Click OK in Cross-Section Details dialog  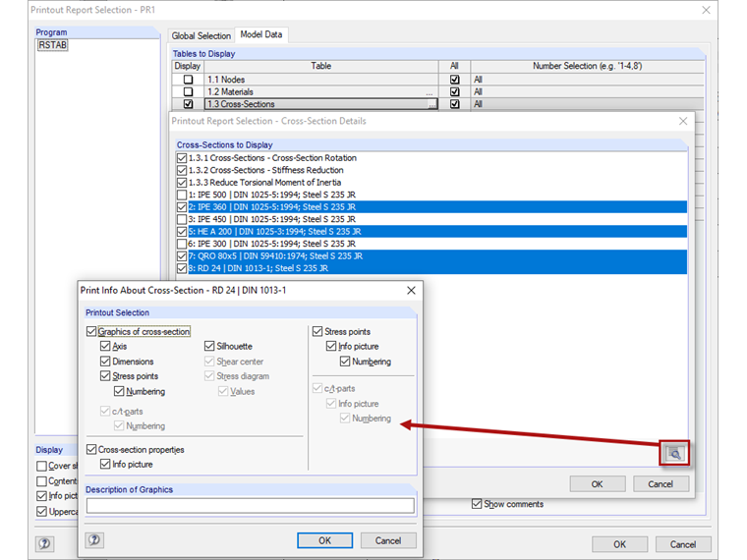[x=598, y=483]
